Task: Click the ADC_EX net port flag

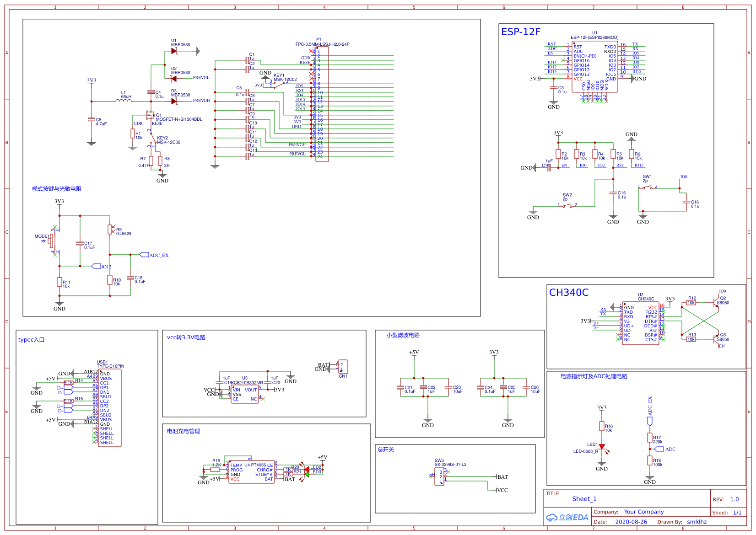Action: (144, 255)
